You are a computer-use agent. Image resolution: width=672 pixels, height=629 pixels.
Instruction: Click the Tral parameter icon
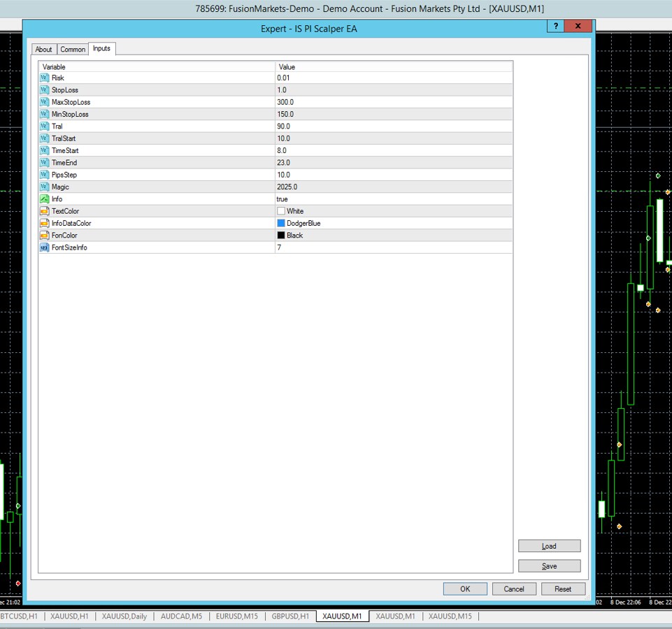[x=45, y=126]
